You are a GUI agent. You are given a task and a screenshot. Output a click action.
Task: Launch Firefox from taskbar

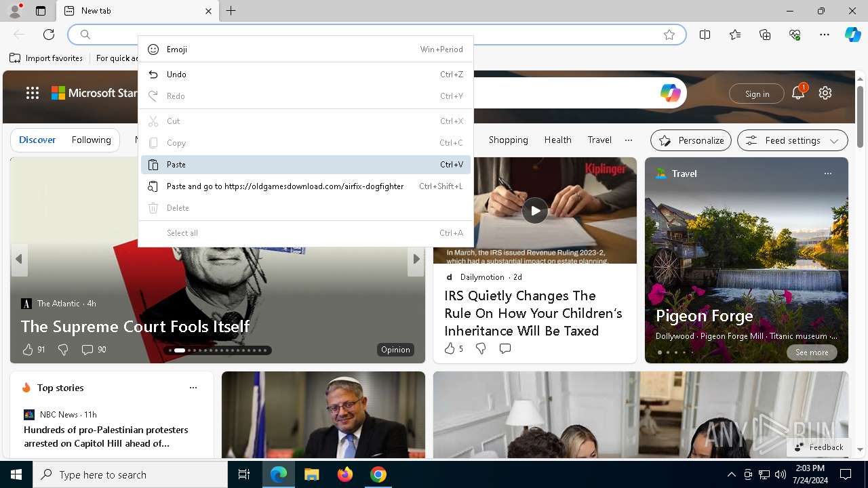[x=345, y=474]
